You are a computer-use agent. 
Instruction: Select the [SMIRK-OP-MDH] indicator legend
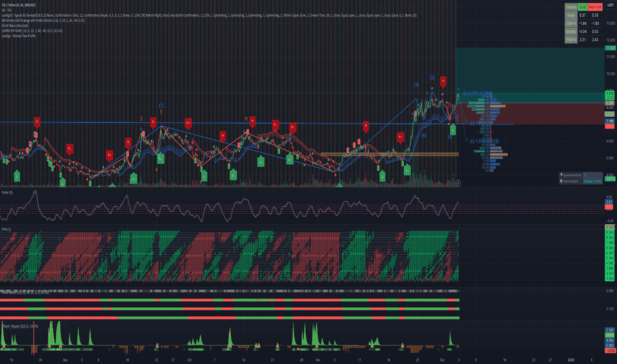click(32, 30)
